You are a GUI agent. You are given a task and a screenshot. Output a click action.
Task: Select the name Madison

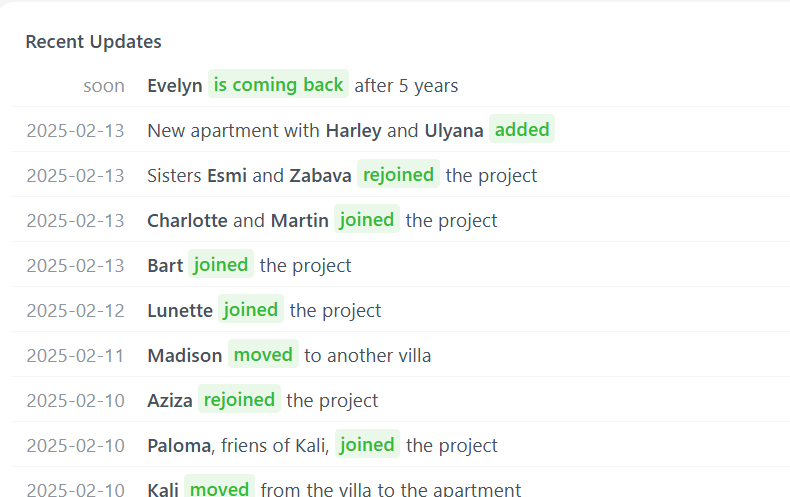[184, 355]
